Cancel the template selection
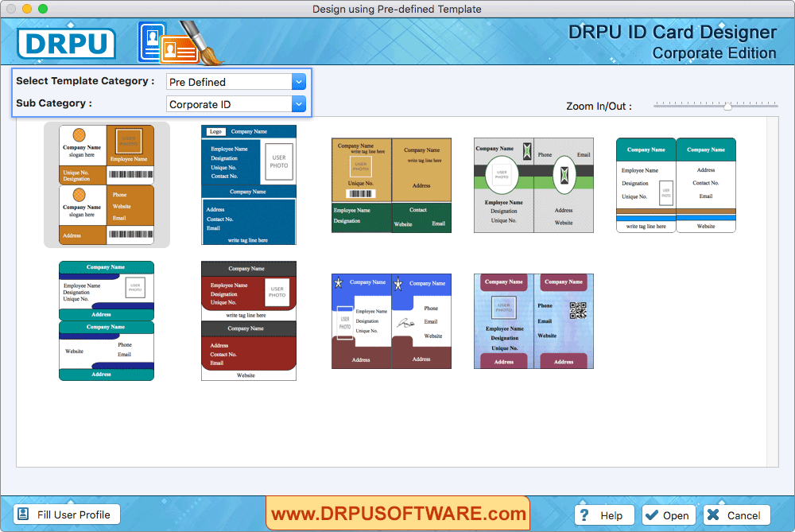The image size is (795, 532). pyautogui.click(x=737, y=515)
